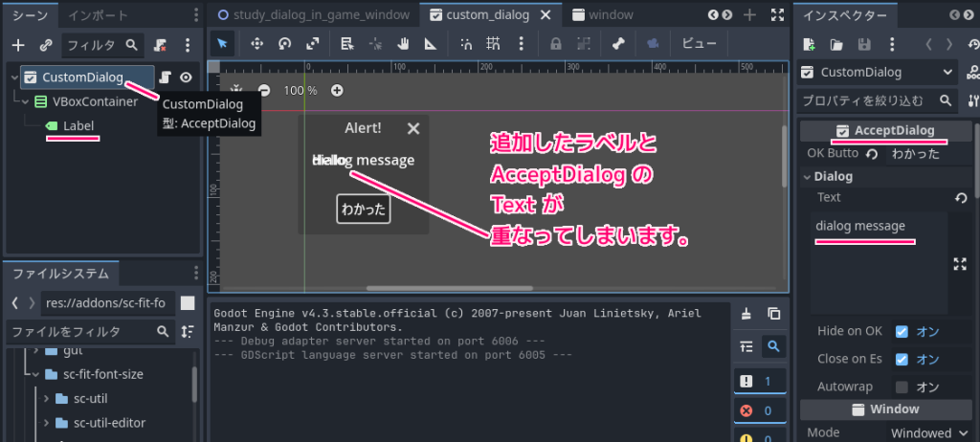Reset zoom via the 100 % label
Image resolution: width=980 pixels, height=442 pixels.
pos(301,91)
